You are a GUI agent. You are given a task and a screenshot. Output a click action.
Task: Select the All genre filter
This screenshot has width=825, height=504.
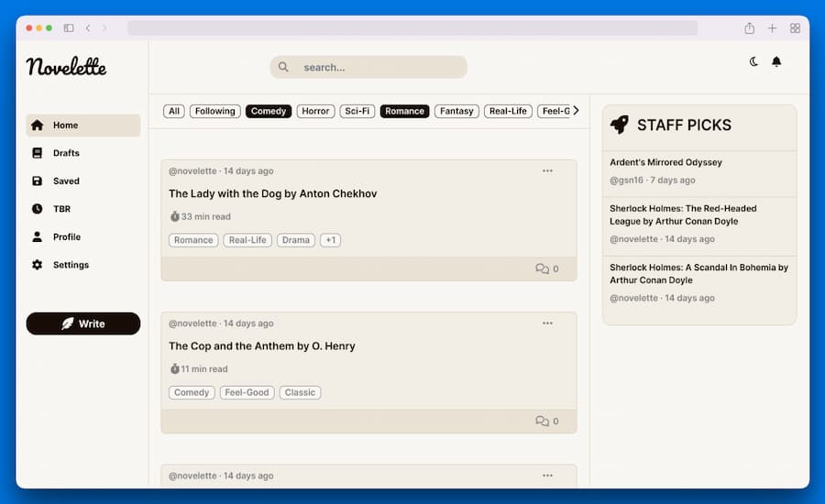click(x=174, y=111)
